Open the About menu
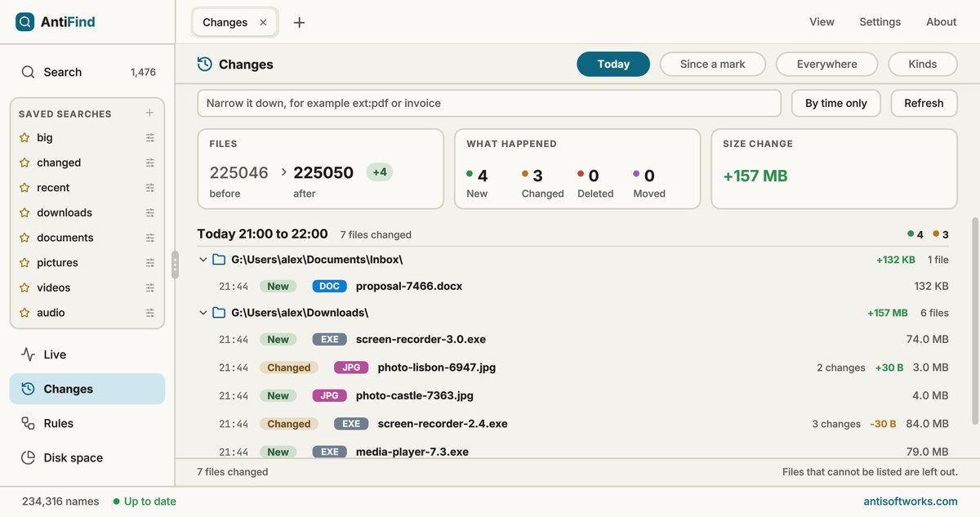 [941, 22]
